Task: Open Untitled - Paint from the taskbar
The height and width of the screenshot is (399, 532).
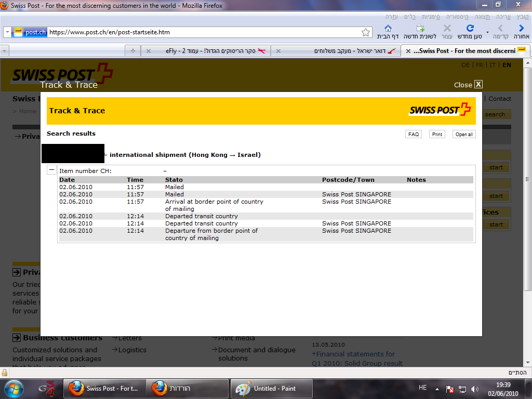Action: pyautogui.click(x=271, y=389)
